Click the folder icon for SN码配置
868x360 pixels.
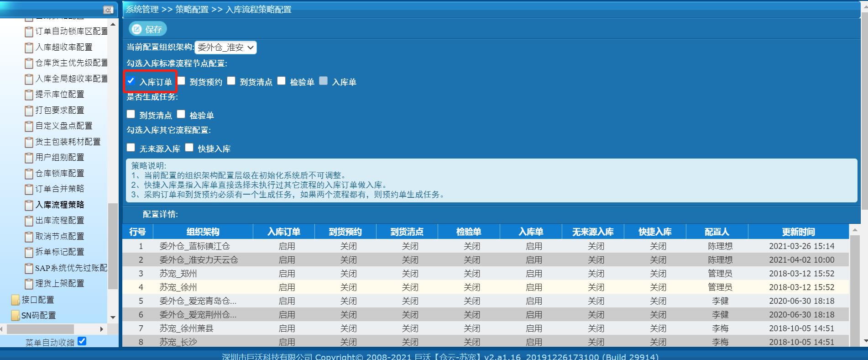tap(15, 315)
